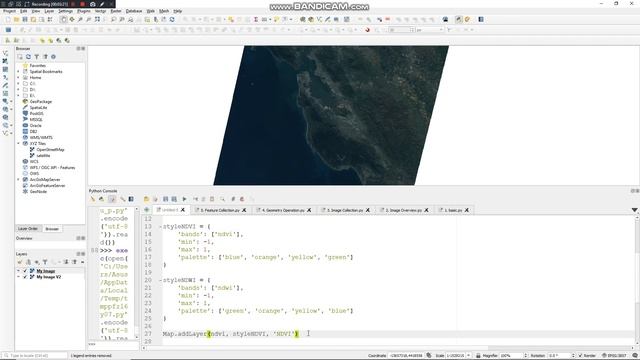Viewport: 640px width, 360px height.
Task: Create a new QGIS project
Action: click(8, 19)
